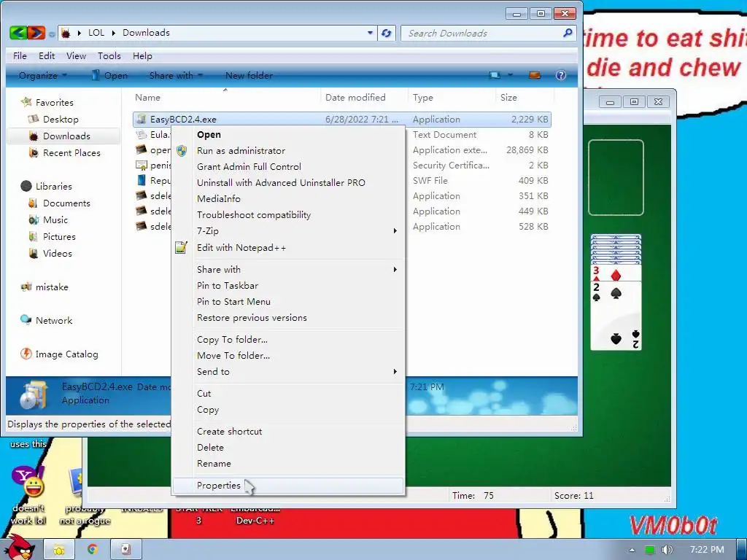
Task: Select Uninstall with Advanced Uninstaller PRO
Action: coord(281,183)
